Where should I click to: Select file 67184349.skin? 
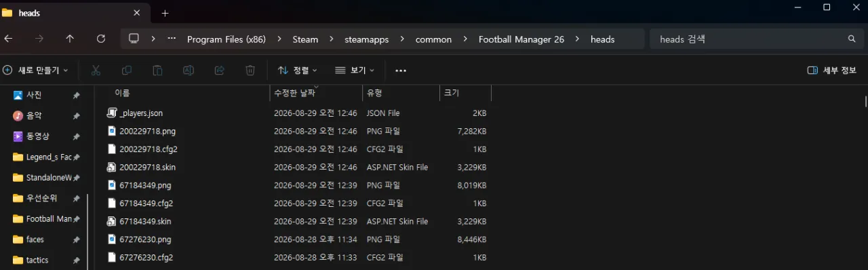(145, 221)
